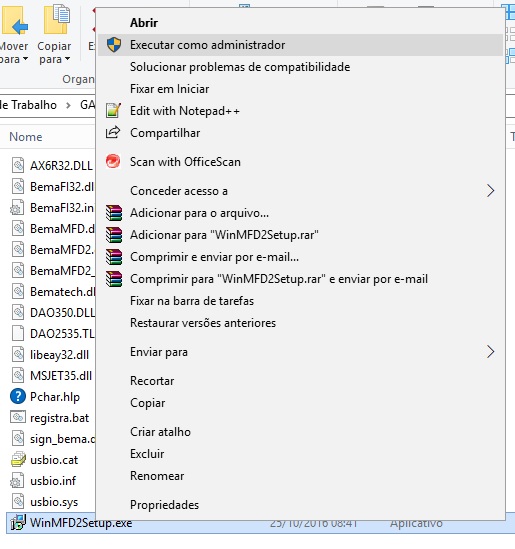The image size is (515, 549).
Task: Click WinRAR icon beside Comprimir para "WinMFD2Setup.rar" e enviar
Action: tap(114, 279)
